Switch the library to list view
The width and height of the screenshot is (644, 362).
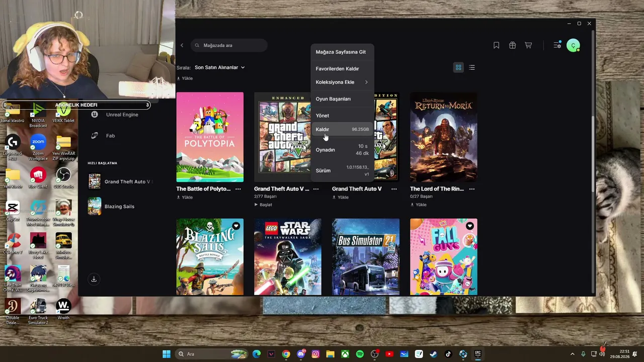(472, 67)
